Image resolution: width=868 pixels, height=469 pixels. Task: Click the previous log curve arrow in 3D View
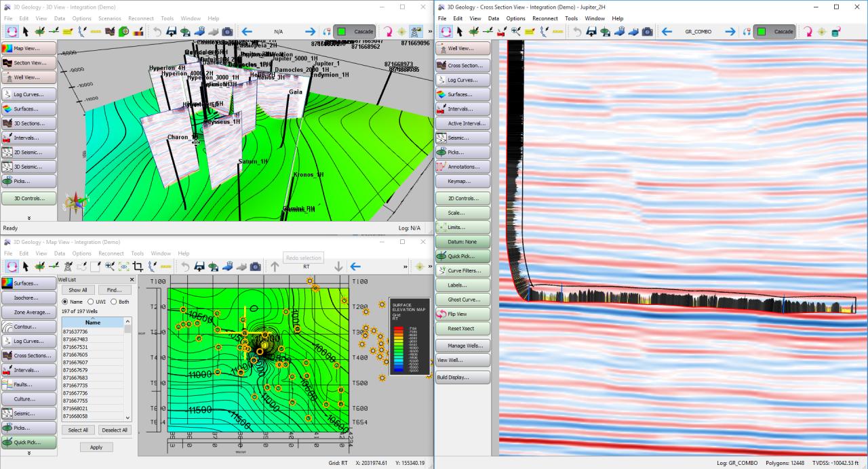point(247,32)
